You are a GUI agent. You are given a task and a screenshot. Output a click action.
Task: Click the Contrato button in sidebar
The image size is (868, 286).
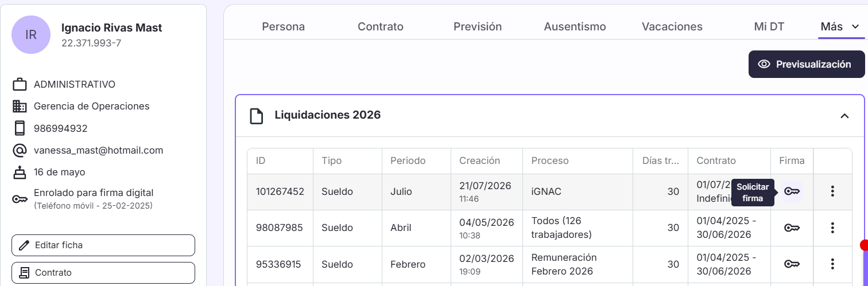[103, 273]
